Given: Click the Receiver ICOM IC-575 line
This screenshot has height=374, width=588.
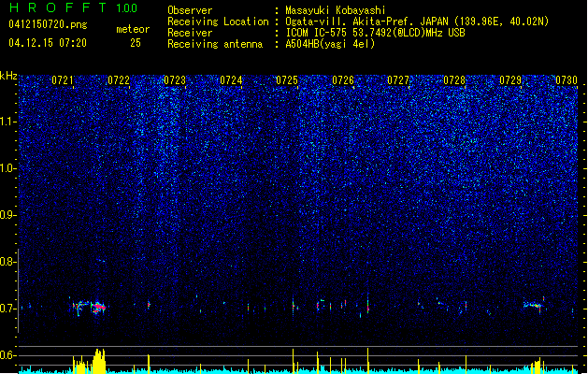Looking at the screenshot, I should tap(316, 33).
